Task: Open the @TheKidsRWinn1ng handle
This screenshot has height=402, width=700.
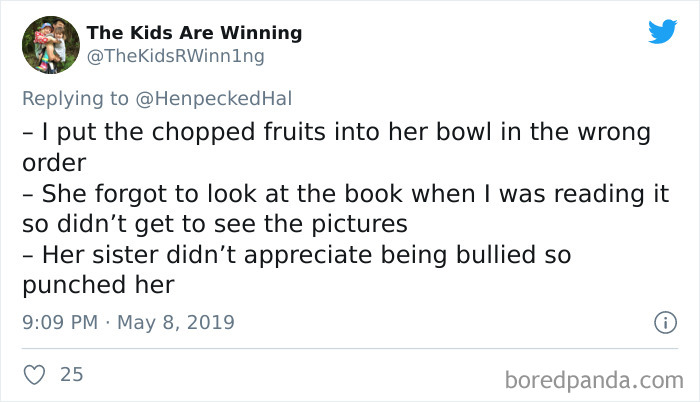Action: [x=175, y=56]
